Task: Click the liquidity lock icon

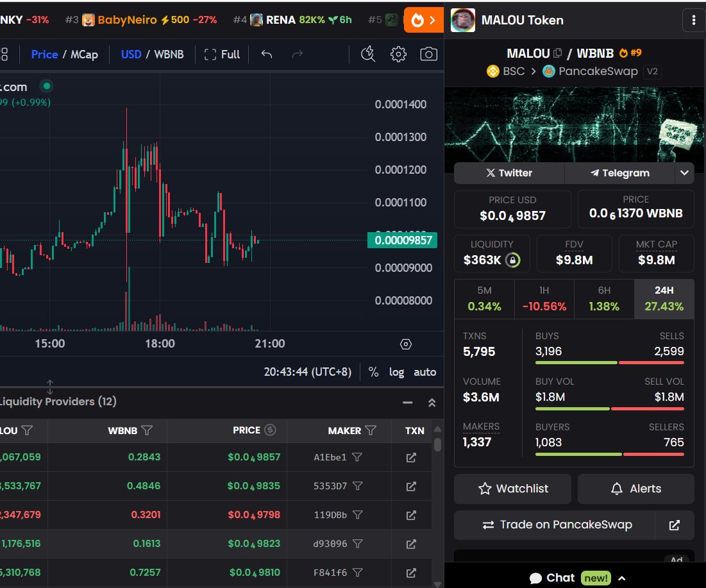Action: coord(512,260)
